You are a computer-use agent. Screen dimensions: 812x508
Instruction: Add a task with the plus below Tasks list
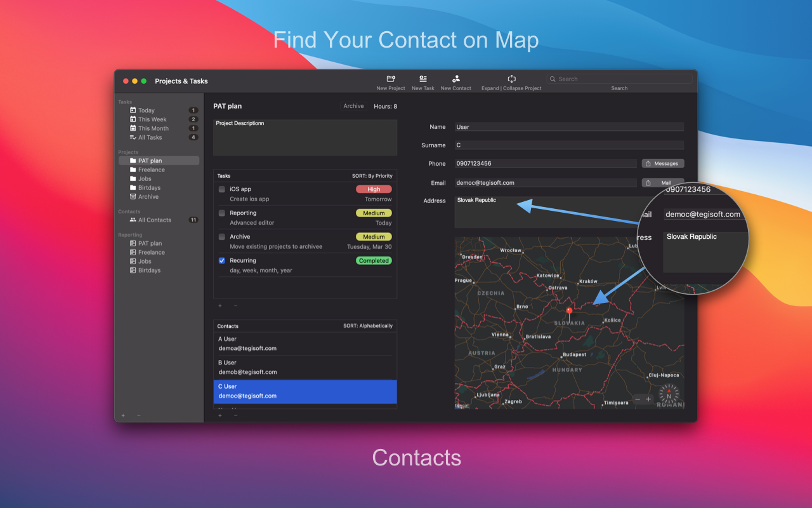pos(219,305)
